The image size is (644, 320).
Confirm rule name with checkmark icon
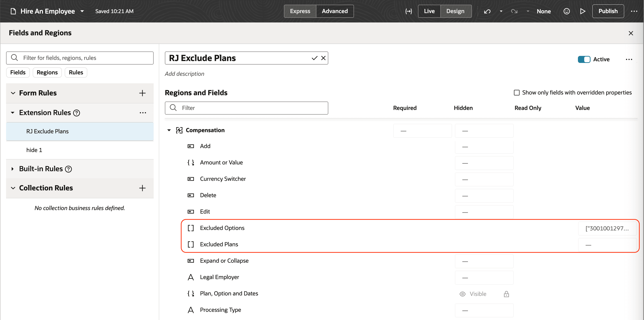(x=314, y=58)
